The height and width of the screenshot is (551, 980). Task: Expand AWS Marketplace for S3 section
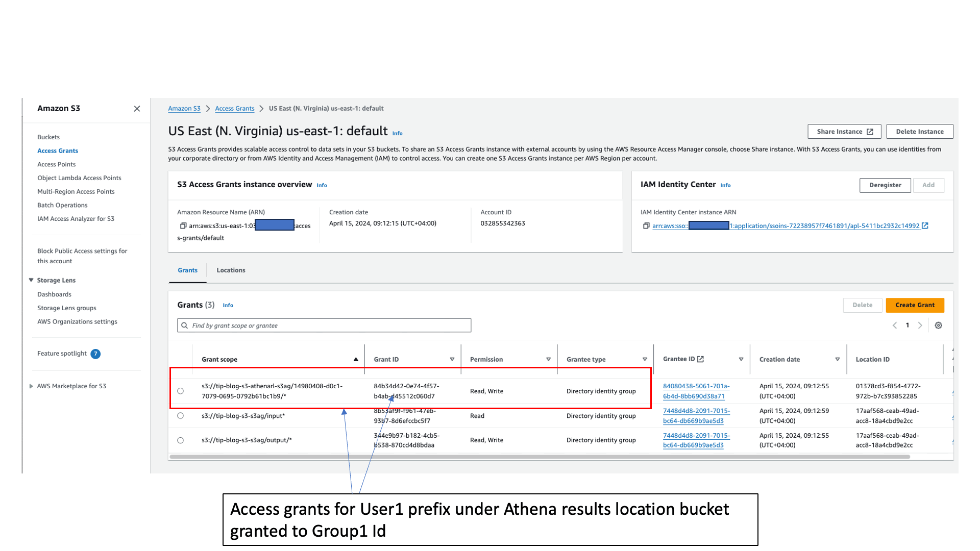(x=31, y=386)
